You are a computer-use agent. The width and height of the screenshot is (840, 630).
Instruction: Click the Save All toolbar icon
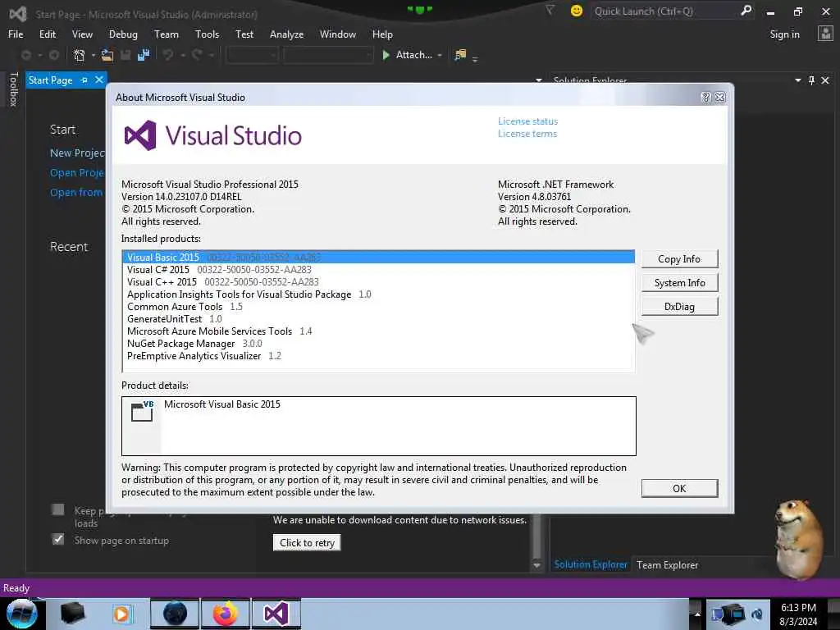[144, 55]
